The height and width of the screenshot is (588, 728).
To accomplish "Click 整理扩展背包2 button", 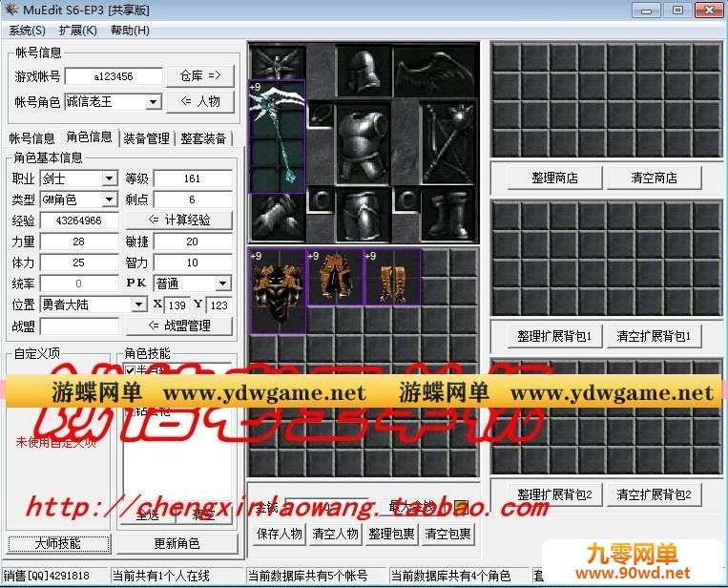I will coord(554,494).
